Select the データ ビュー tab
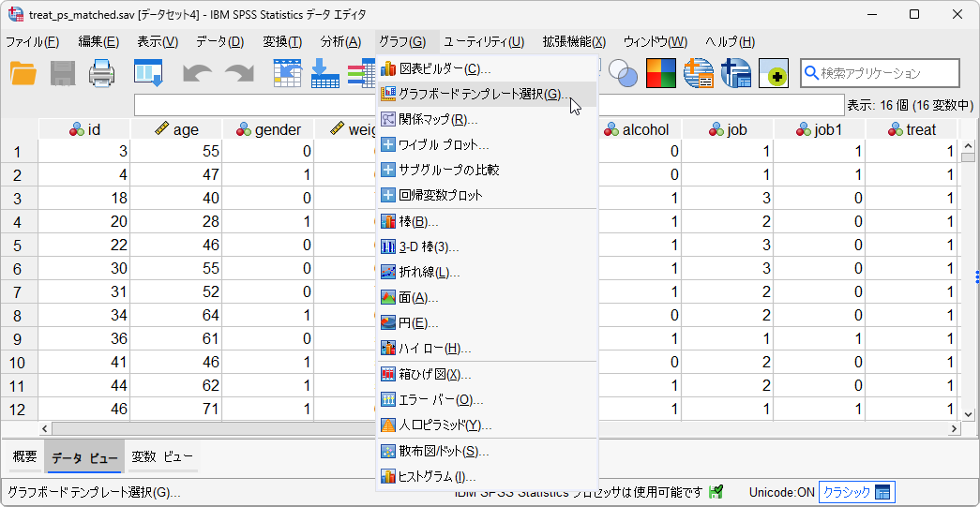 tap(84, 457)
